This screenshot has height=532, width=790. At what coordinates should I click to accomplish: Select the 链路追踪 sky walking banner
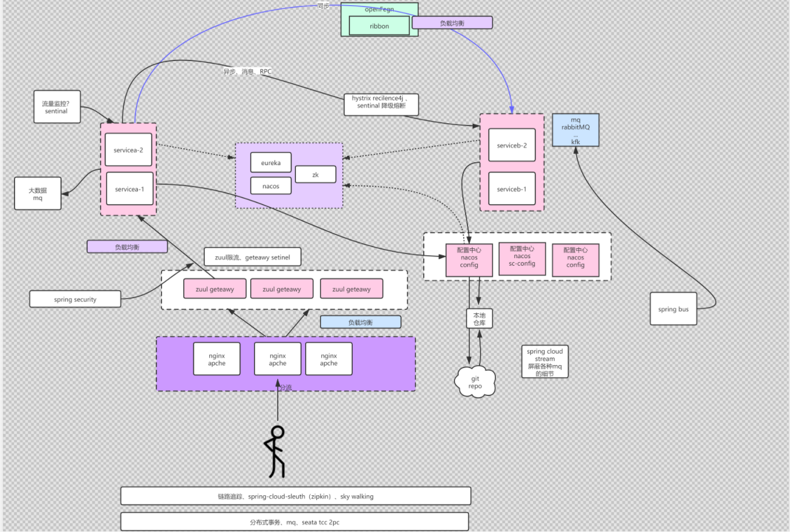[295, 496]
